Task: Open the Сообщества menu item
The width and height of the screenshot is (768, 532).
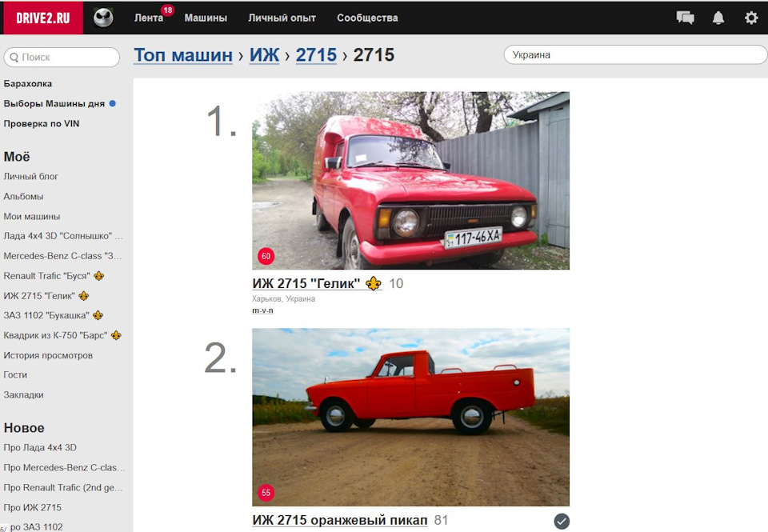Action: click(367, 18)
